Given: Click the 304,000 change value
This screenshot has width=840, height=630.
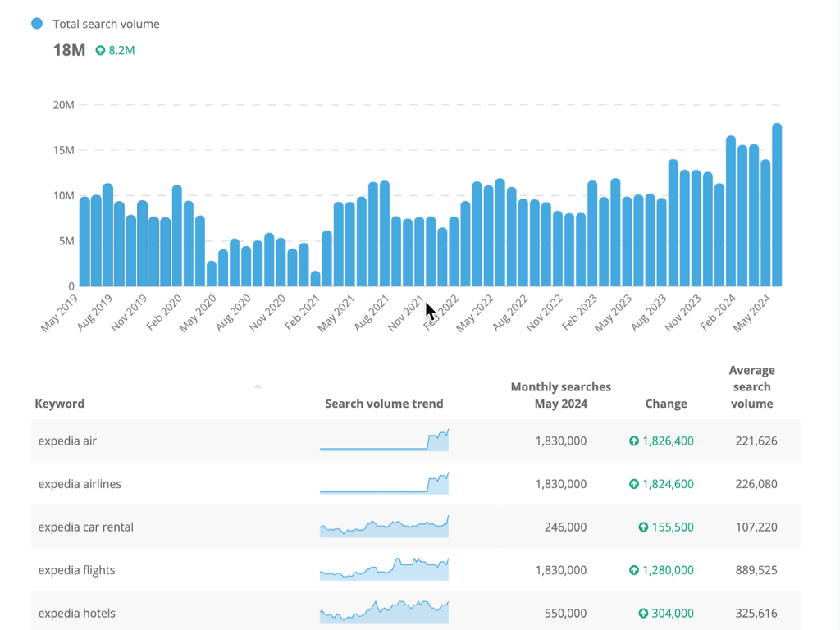Looking at the screenshot, I should [x=673, y=614].
